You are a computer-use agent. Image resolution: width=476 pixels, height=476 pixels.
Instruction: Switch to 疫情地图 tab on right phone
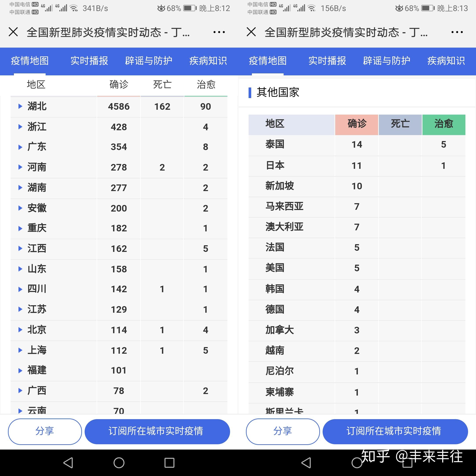pyautogui.click(x=268, y=61)
